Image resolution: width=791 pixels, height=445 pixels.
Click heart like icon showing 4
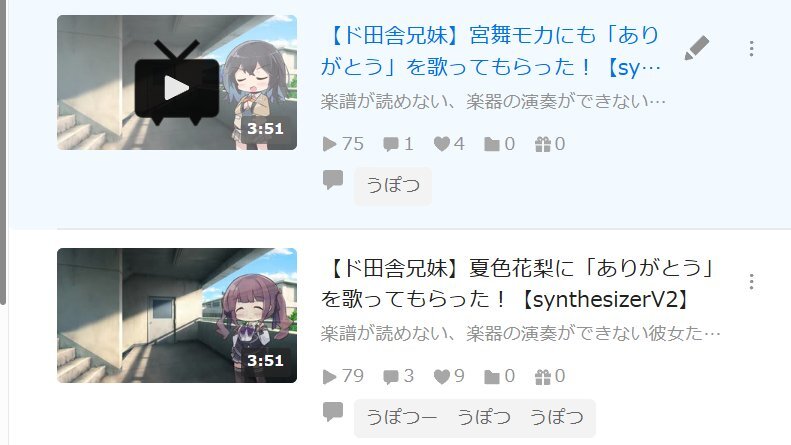coord(441,144)
